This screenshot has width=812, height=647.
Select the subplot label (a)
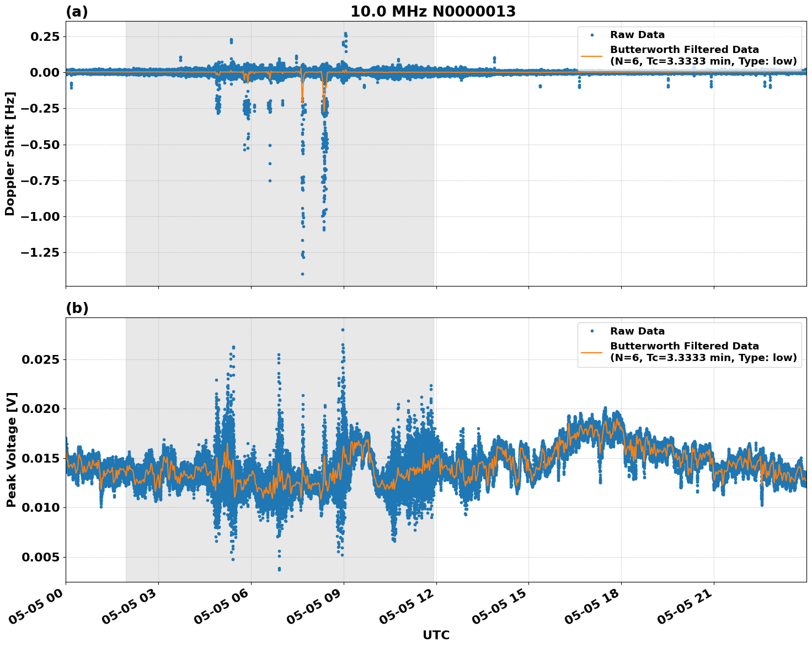[x=76, y=10]
